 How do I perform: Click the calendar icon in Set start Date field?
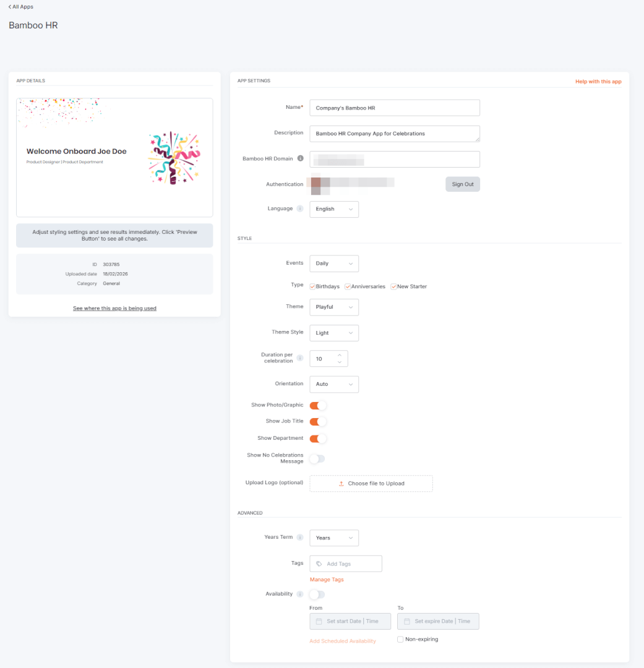(x=317, y=621)
